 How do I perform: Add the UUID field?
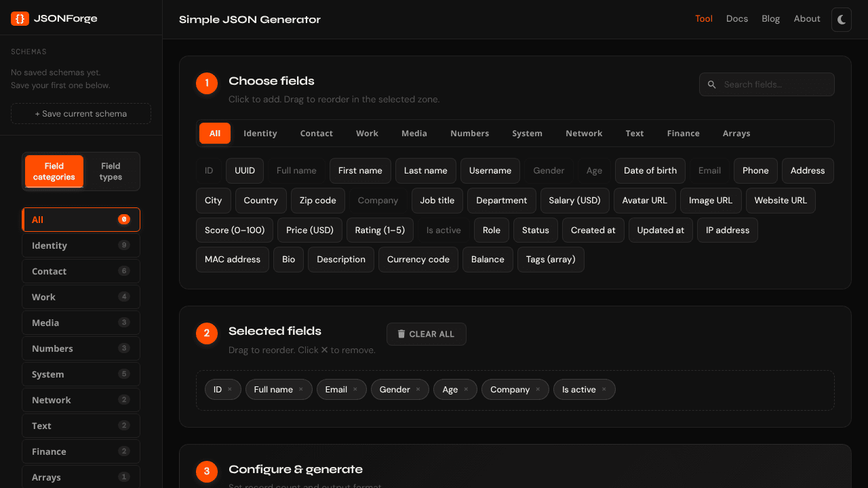tap(245, 171)
